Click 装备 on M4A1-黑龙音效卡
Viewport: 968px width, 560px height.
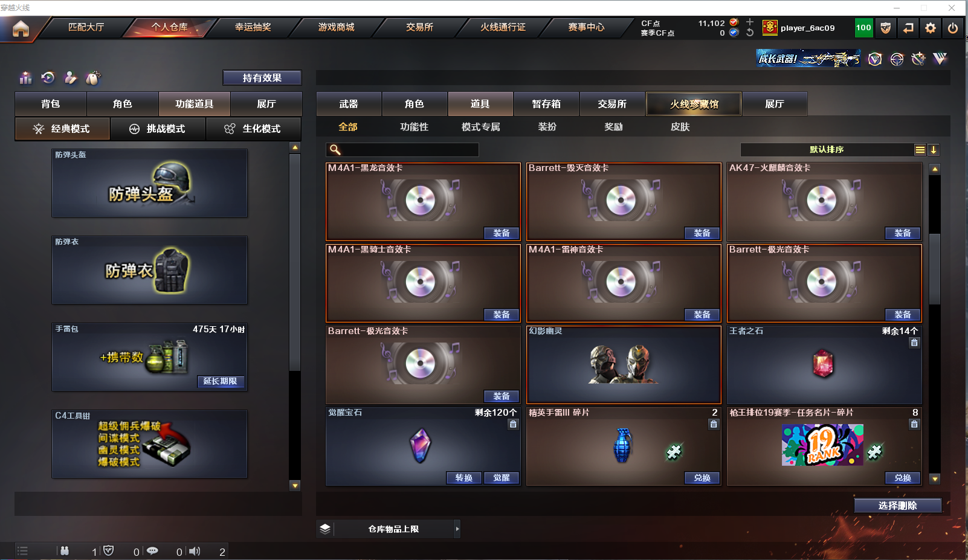(502, 233)
